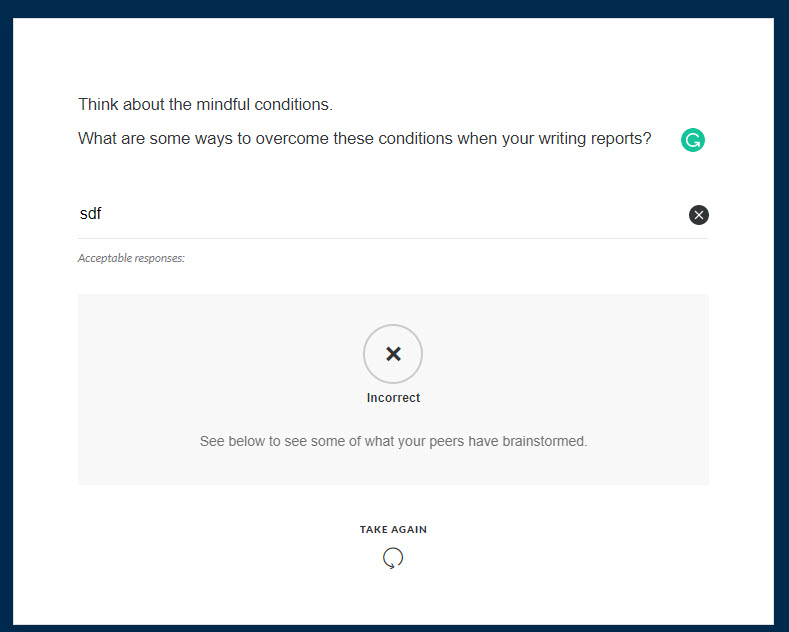789x632 pixels.
Task: Click the "Acceptable responses:" label
Action: coord(131,258)
